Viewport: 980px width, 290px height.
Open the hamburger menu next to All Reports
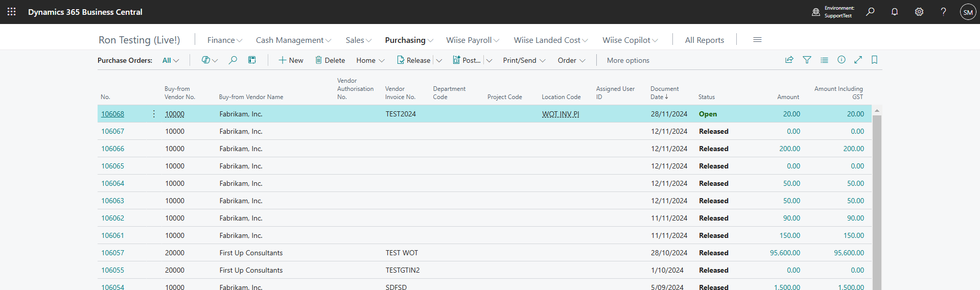(757, 40)
